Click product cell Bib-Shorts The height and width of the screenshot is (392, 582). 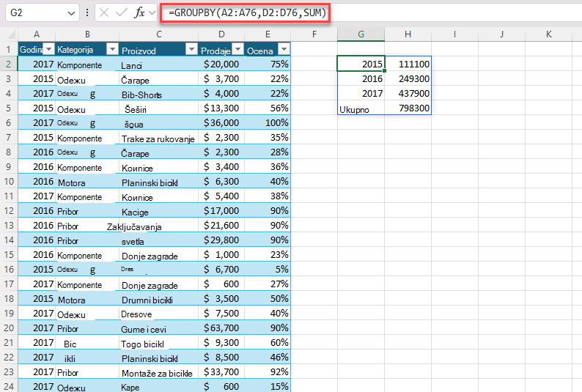click(159, 94)
